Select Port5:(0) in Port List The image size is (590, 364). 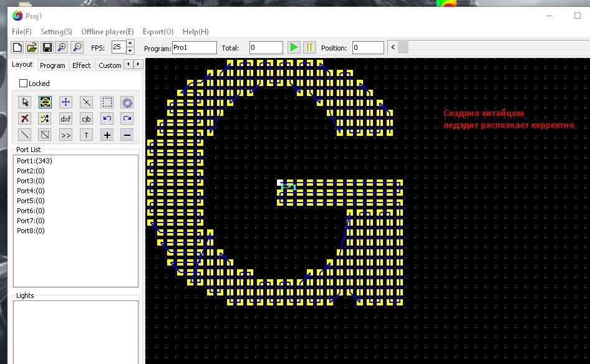[31, 201]
